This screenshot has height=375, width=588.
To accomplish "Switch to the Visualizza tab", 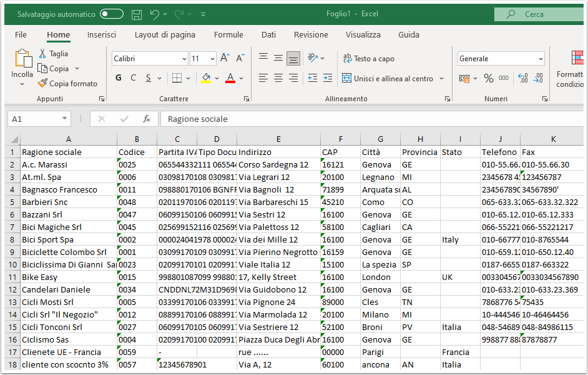I will [x=363, y=34].
